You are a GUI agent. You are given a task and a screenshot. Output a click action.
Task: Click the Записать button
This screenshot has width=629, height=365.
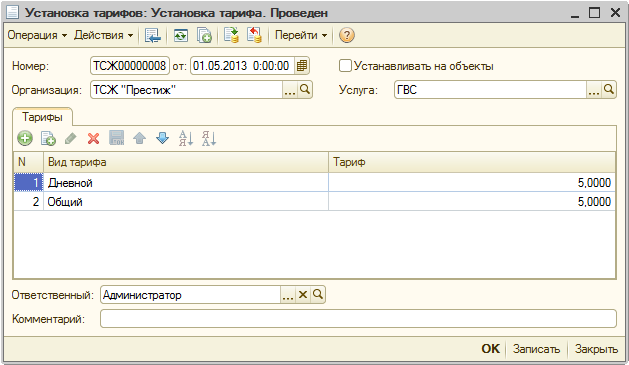tap(536, 349)
